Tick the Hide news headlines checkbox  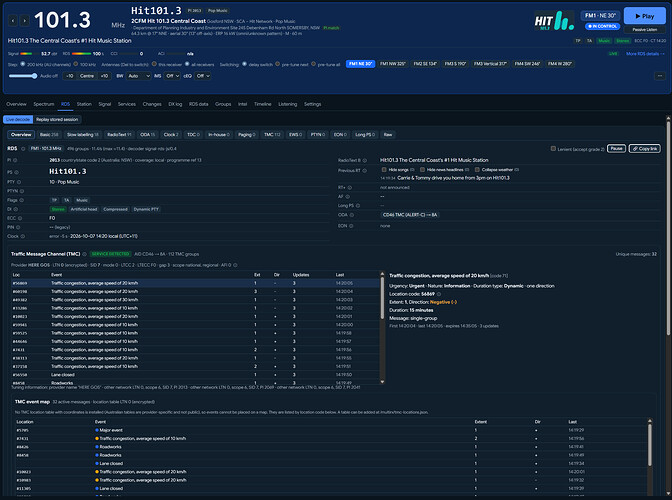(422, 170)
